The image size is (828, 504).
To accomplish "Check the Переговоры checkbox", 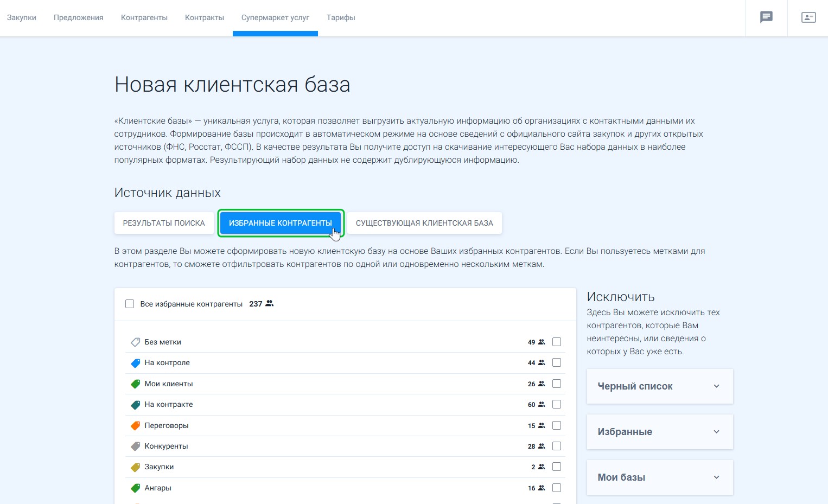I will coord(557,425).
